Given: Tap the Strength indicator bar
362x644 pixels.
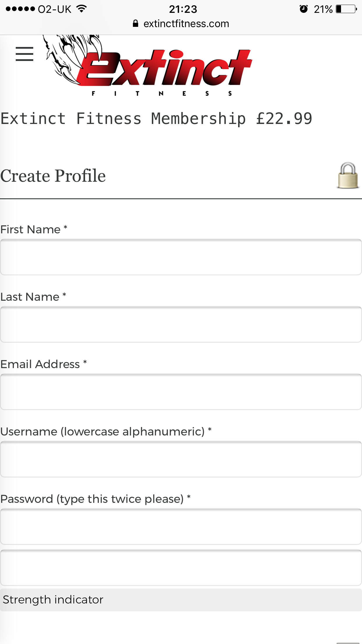Looking at the screenshot, I should (x=181, y=600).
